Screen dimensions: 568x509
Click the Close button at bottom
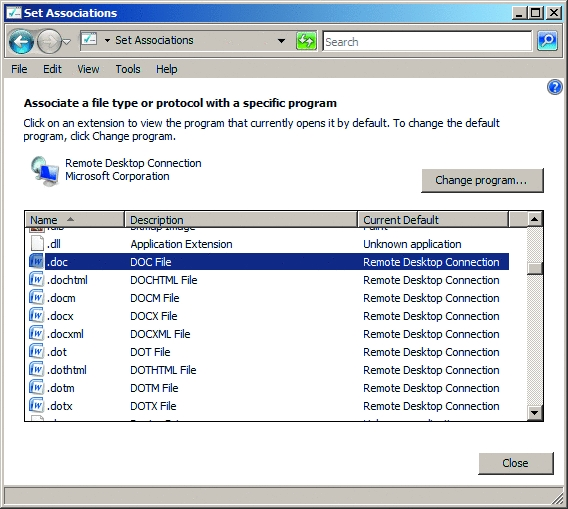[x=516, y=463]
